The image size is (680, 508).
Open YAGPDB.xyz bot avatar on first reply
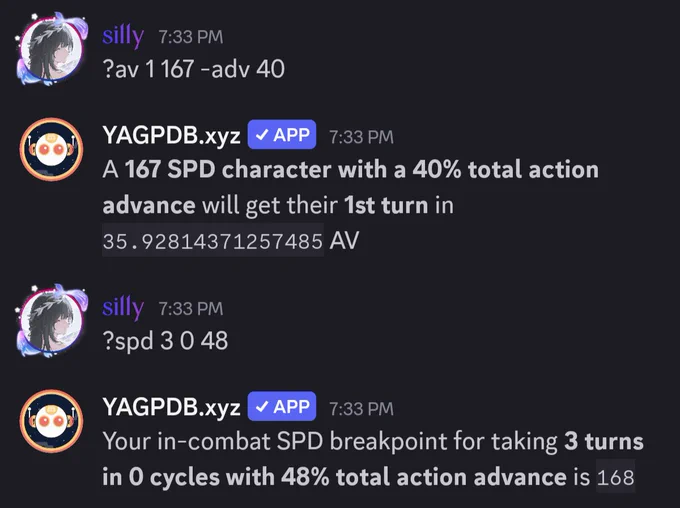click(51, 149)
